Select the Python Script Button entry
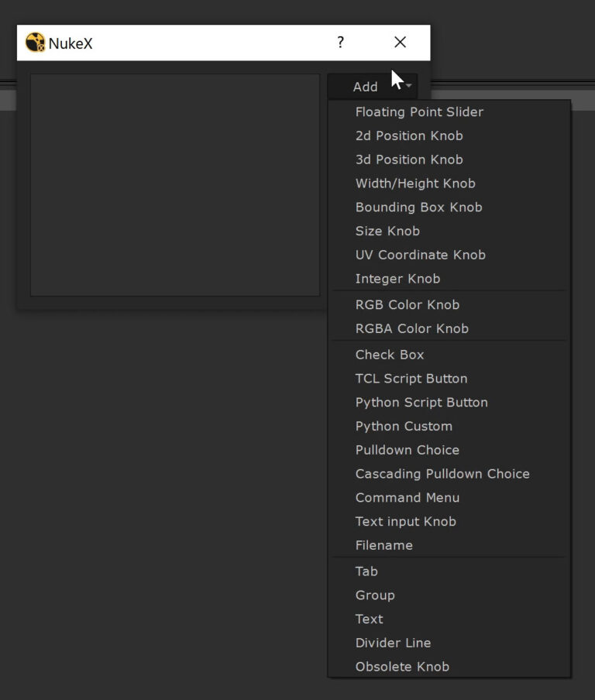The image size is (595, 700). point(421,403)
